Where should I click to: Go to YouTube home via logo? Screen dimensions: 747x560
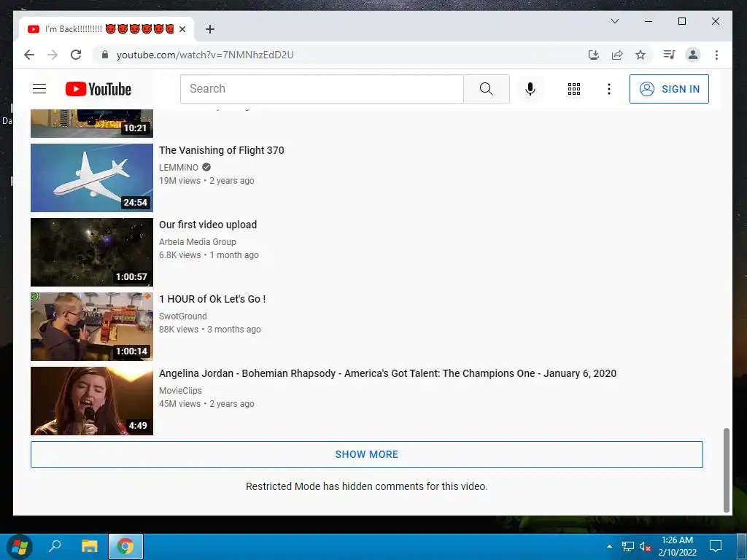(98, 89)
